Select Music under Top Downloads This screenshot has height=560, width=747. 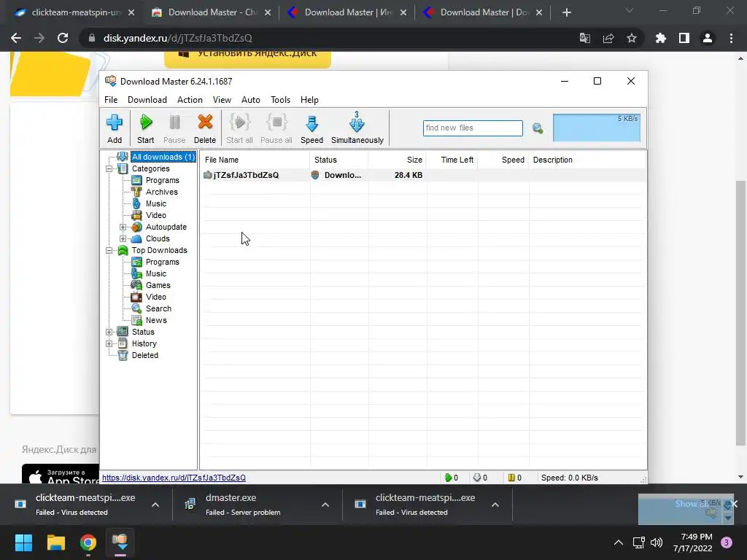pyautogui.click(x=156, y=273)
